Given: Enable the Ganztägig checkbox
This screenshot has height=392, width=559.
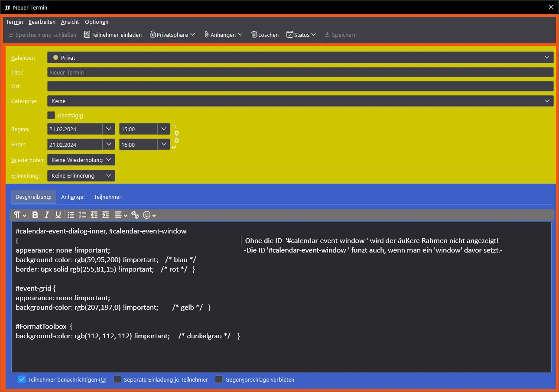Looking at the screenshot, I should tap(51, 115).
